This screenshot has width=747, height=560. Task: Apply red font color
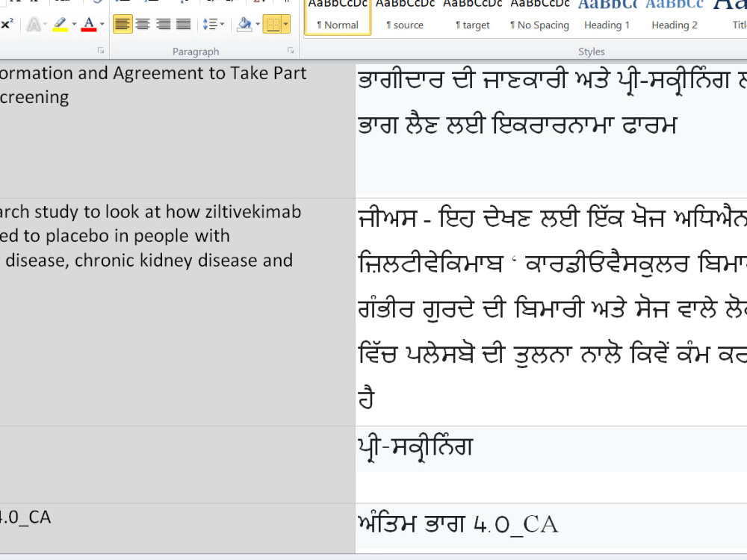pos(89,24)
